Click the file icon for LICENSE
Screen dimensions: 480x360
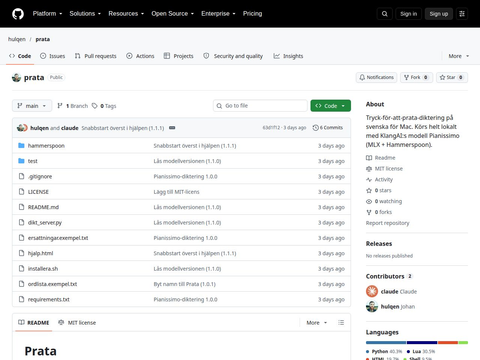point(21,192)
